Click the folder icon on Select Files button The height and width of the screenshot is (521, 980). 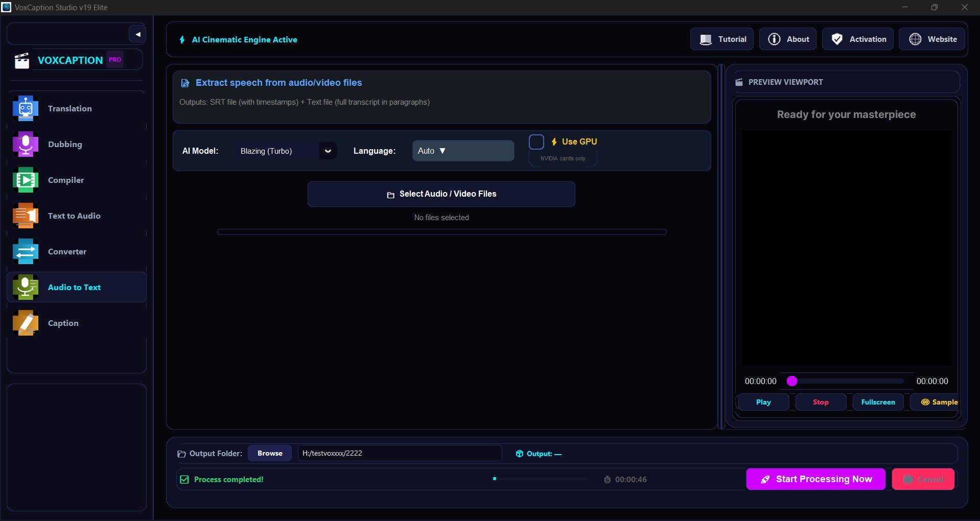coord(391,195)
